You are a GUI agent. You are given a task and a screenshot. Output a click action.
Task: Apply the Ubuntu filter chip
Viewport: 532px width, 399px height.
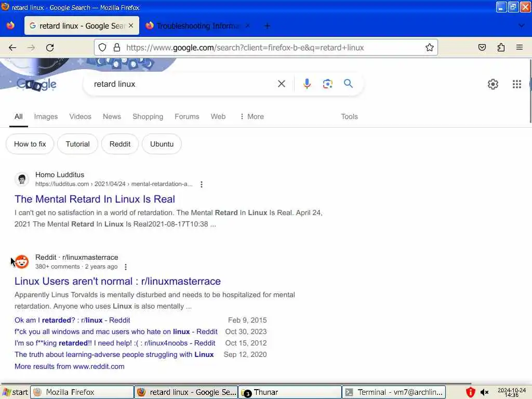coord(162,144)
